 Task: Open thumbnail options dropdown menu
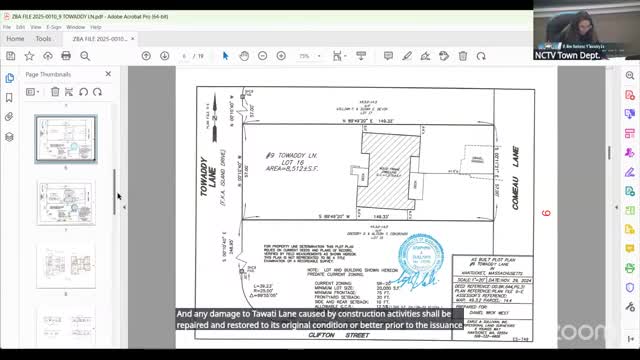[x=33, y=92]
